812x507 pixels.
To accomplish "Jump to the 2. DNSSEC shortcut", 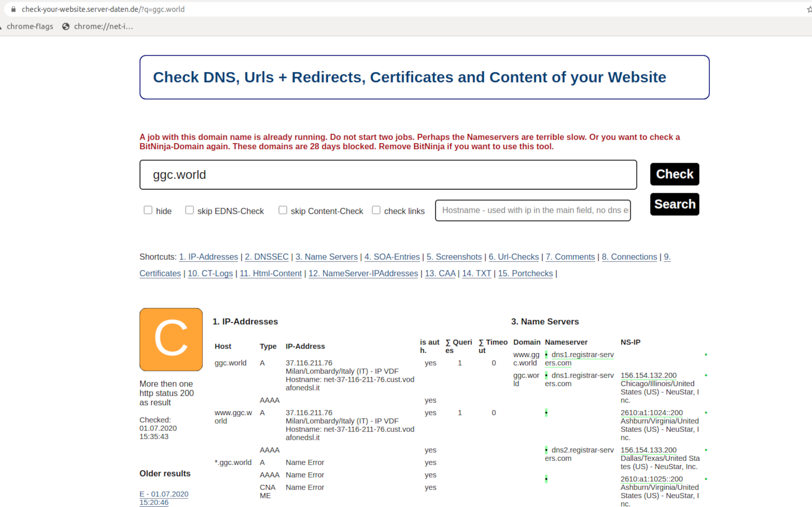I will [266, 257].
